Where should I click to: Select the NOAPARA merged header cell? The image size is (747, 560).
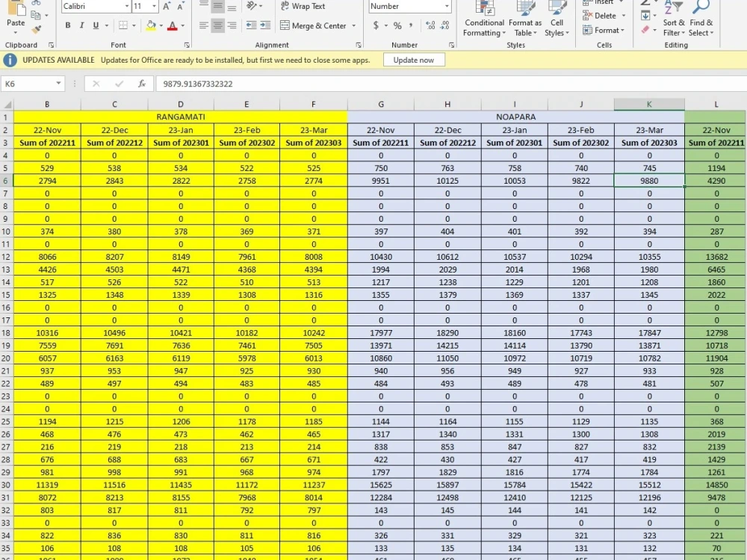(x=516, y=117)
